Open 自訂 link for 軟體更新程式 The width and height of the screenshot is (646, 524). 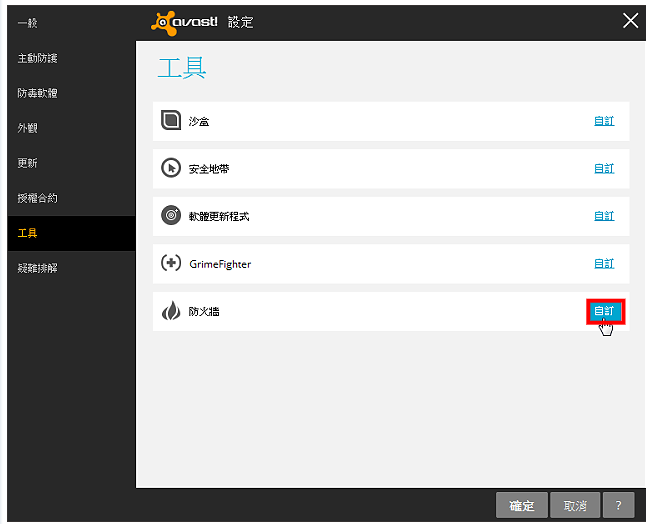coord(604,215)
